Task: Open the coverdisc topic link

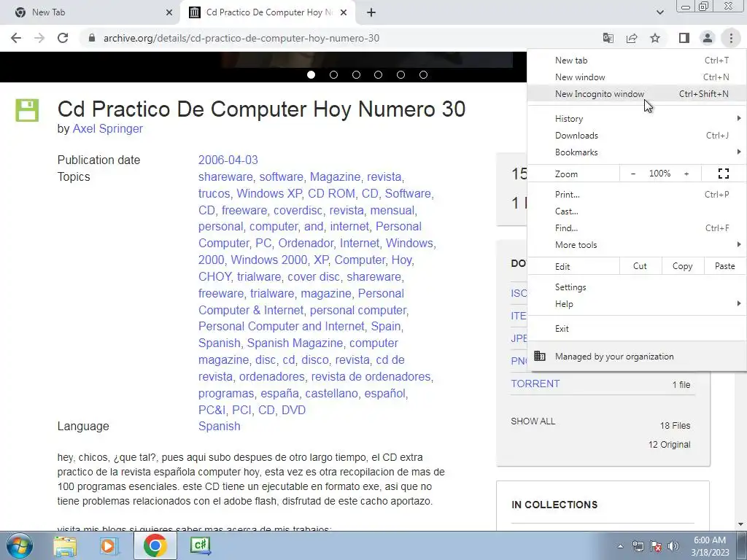Action: 298,210
